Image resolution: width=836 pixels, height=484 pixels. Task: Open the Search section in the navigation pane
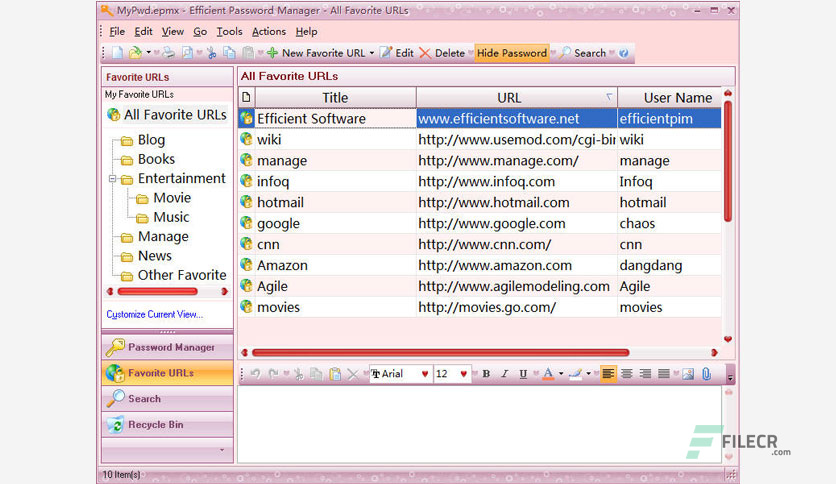167,399
